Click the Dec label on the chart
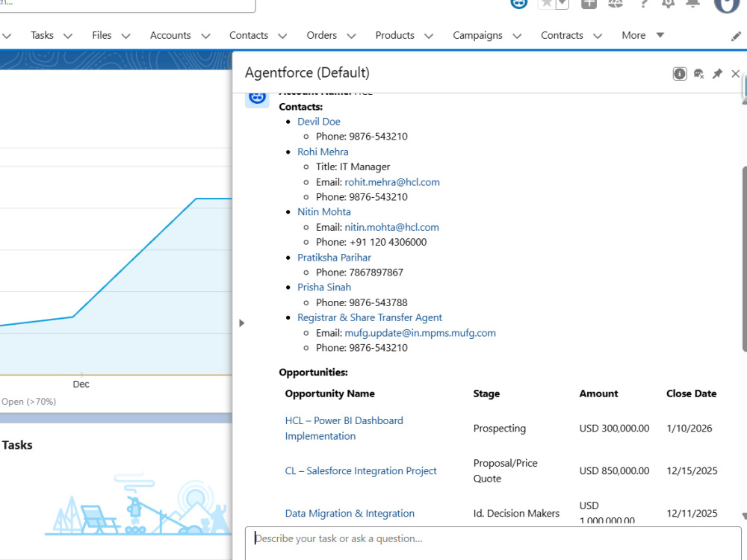 coord(81,384)
